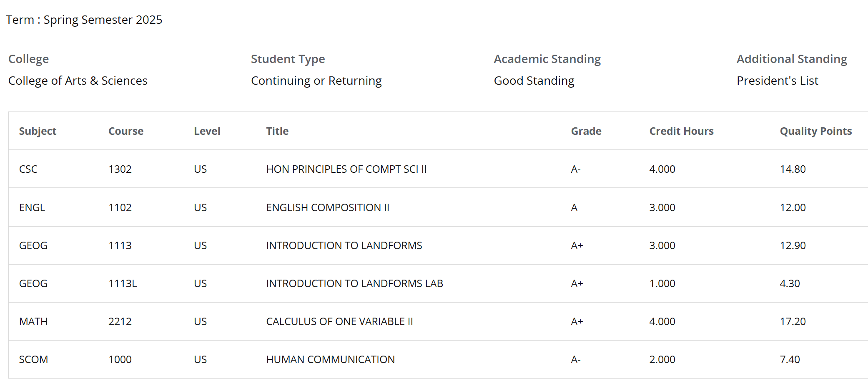The image size is (868, 379).
Task: Select the Good Standing value
Action: coord(534,81)
